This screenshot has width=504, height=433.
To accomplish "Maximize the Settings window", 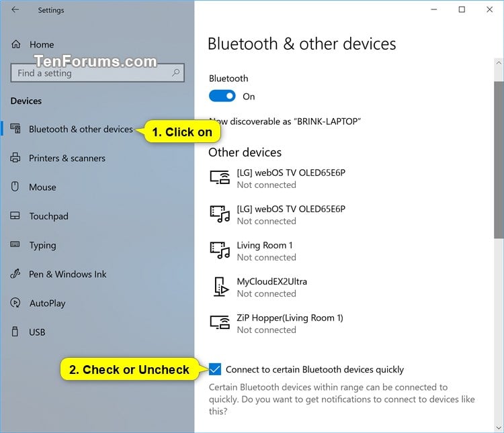I will (462, 9).
